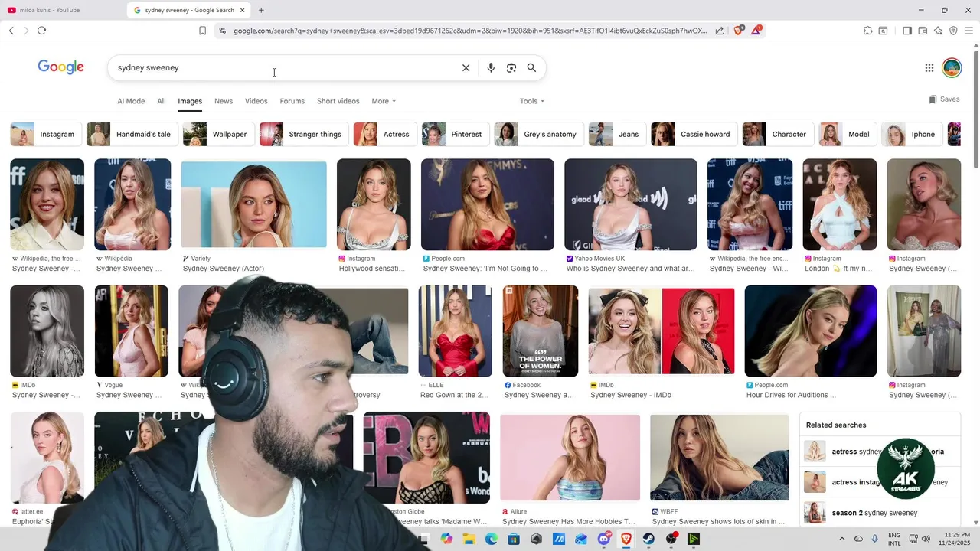Filter images by Stranger things chip
The height and width of the screenshot is (551, 980).
click(304, 134)
